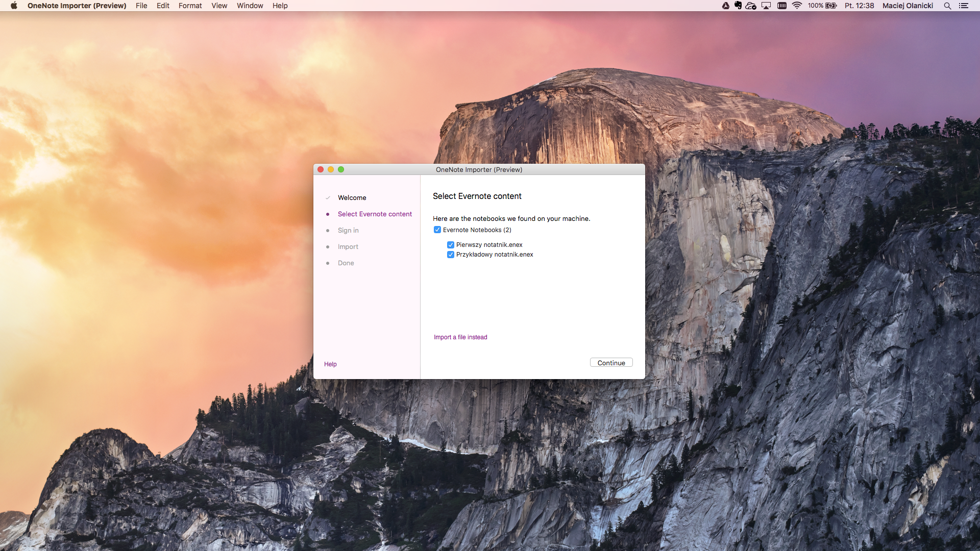Uncheck Pierwszy notatnik.enex checkbox

tap(451, 245)
